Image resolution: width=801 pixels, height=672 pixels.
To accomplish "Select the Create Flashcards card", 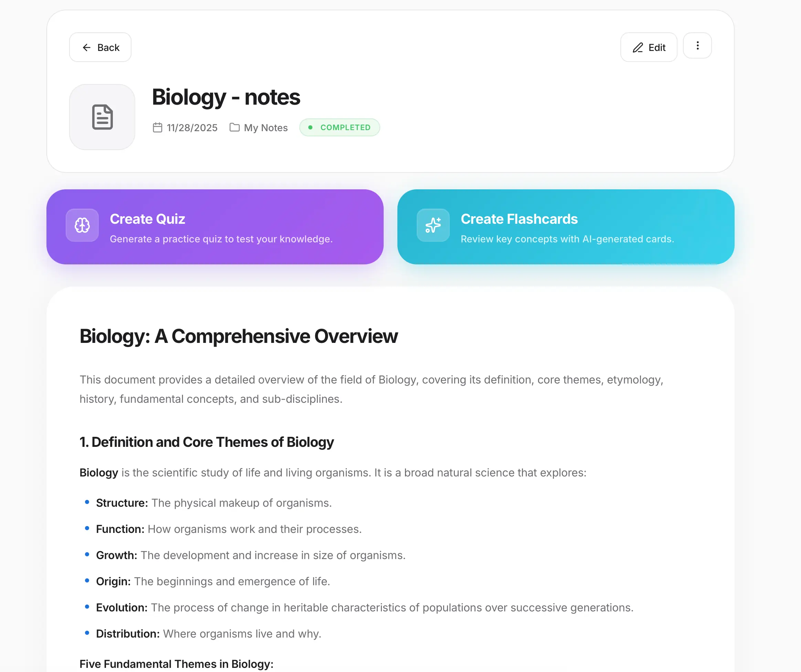I will (566, 227).
